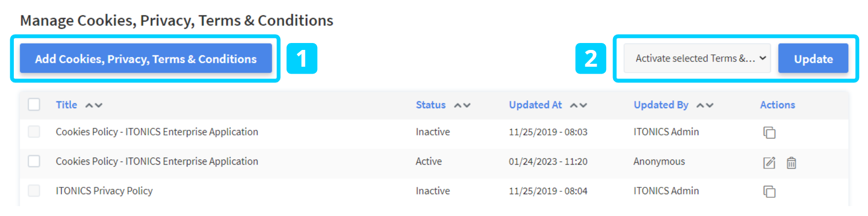Sort table using Status column arrows

[462, 105]
